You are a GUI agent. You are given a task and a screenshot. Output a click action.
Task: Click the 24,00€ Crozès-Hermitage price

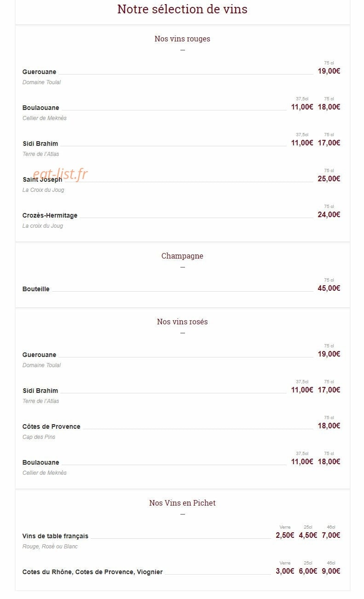[329, 214]
